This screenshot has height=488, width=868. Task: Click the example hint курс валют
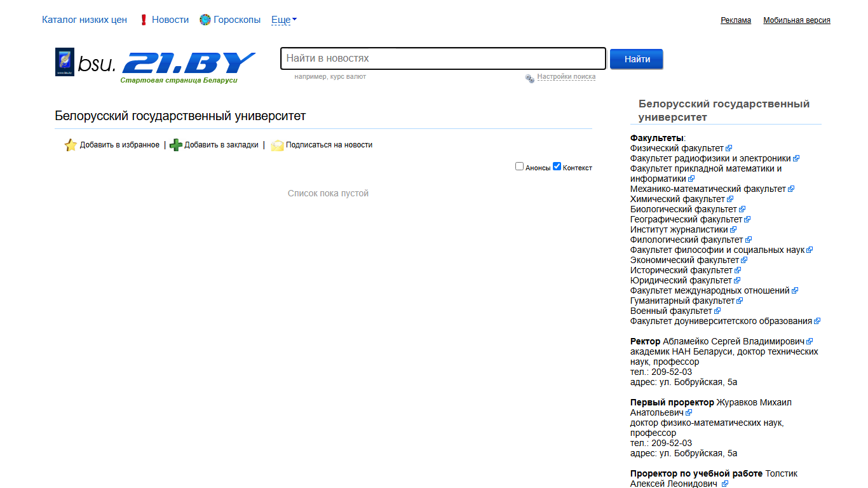[348, 77]
